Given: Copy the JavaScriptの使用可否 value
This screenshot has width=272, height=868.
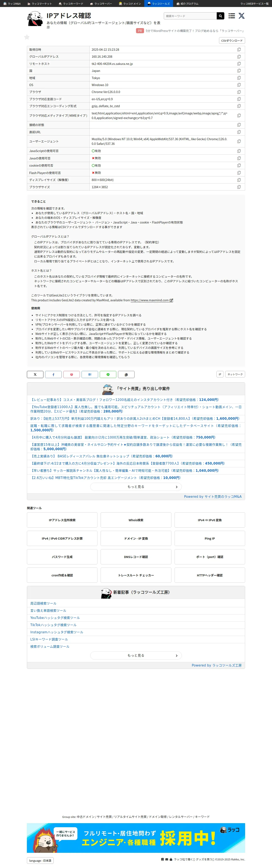Looking at the screenshot, I should coord(239,151).
